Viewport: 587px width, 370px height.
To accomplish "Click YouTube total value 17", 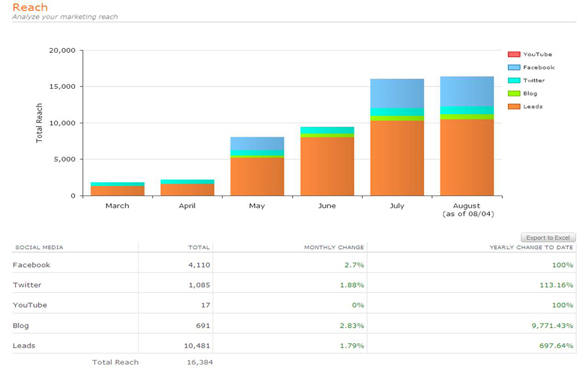I will tap(206, 305).
